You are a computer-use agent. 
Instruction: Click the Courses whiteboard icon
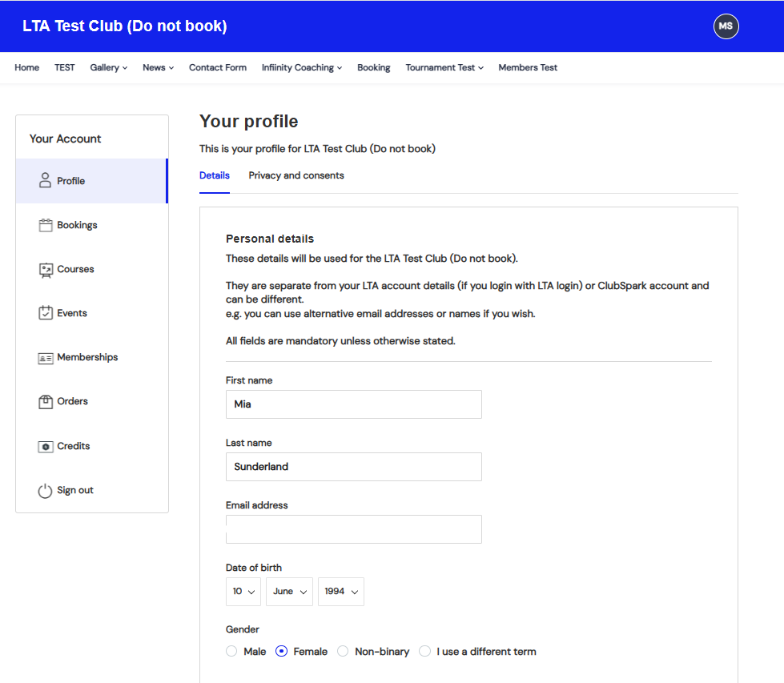[46, 270]
